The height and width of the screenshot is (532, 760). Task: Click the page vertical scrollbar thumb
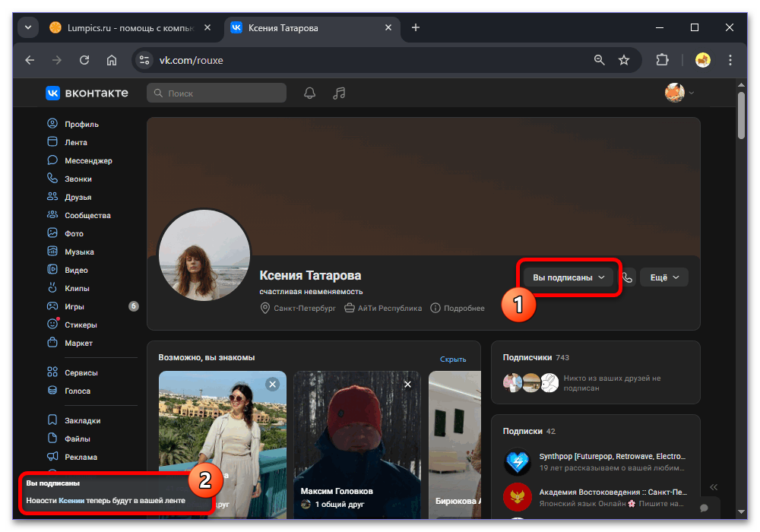(741, 116)
